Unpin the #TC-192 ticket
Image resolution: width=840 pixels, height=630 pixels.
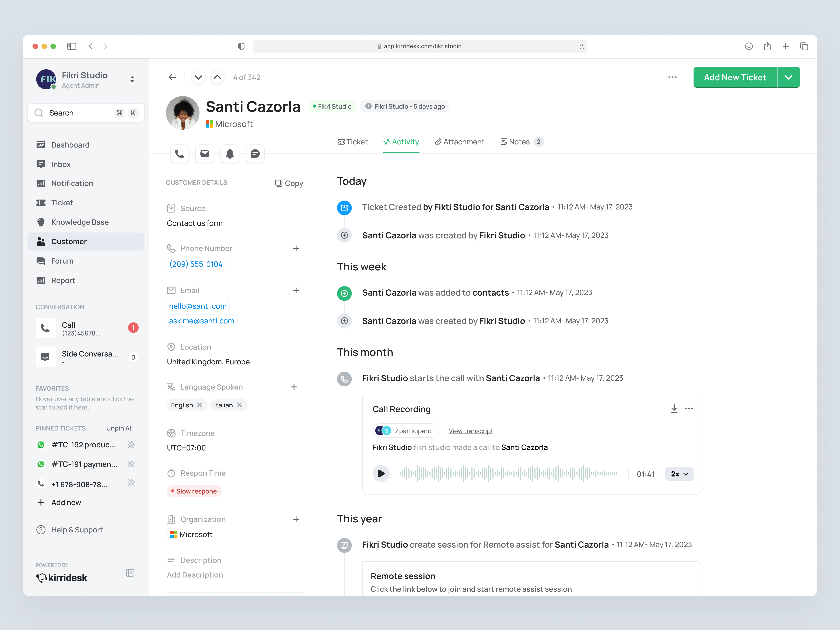(131, 444)
